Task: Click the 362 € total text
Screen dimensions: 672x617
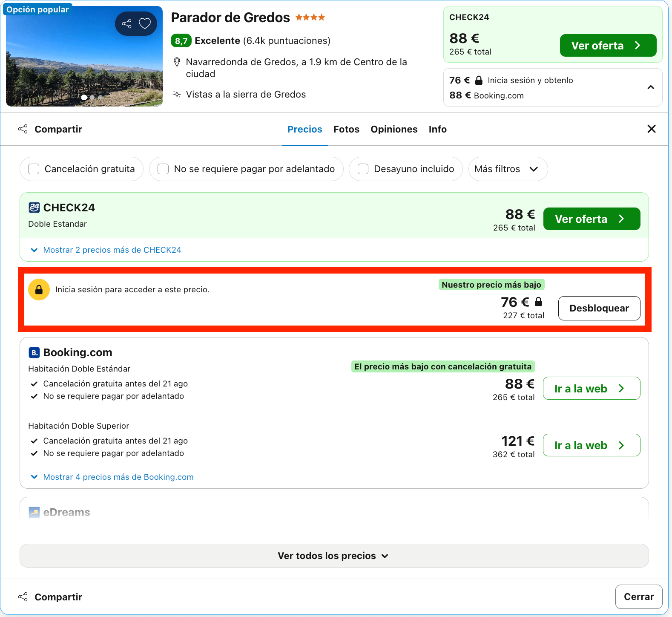Action: point(514,454)
